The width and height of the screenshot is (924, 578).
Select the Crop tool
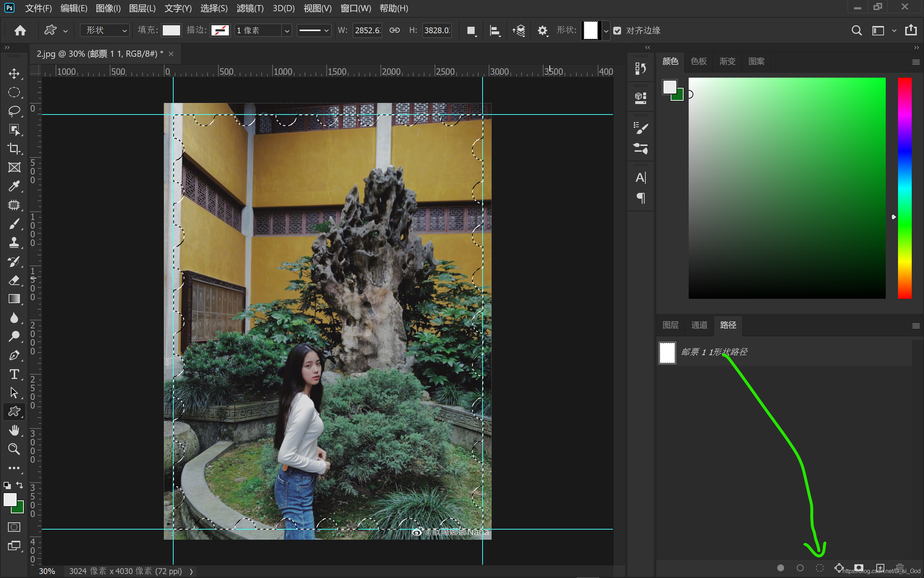pos(14,148)
